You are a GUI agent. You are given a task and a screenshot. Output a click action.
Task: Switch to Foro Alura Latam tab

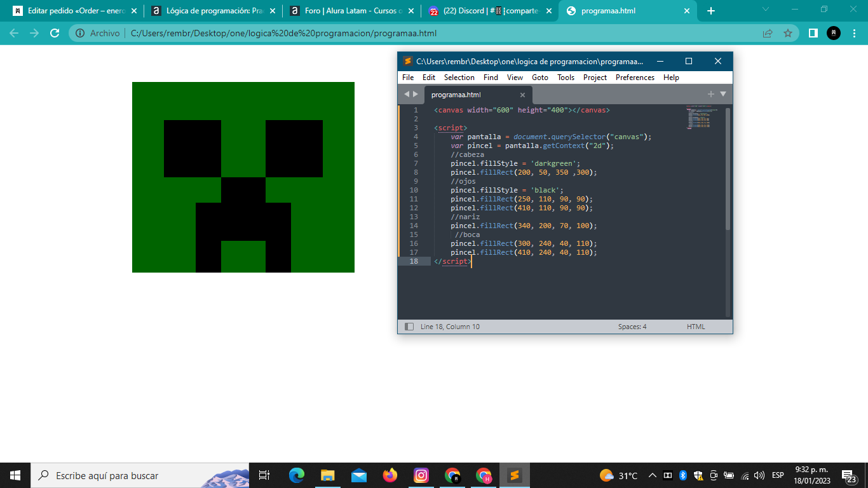(351, 11)
